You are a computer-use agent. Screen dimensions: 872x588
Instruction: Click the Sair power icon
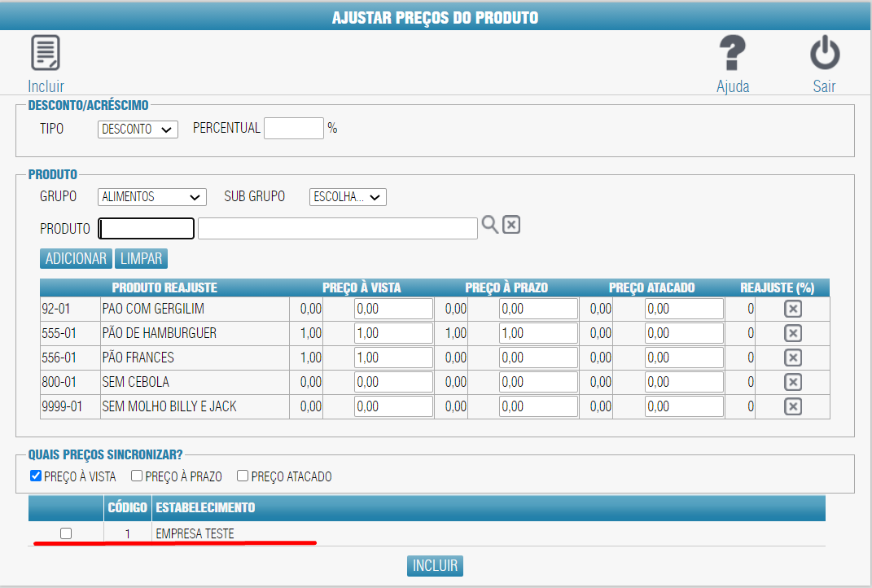[824, 54]
